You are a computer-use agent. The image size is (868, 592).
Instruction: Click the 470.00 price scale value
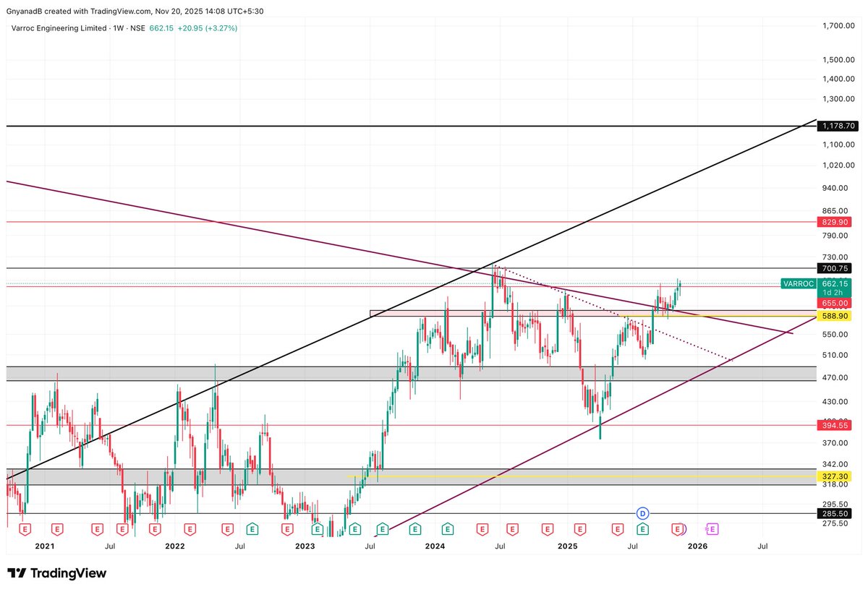point(835,377)
